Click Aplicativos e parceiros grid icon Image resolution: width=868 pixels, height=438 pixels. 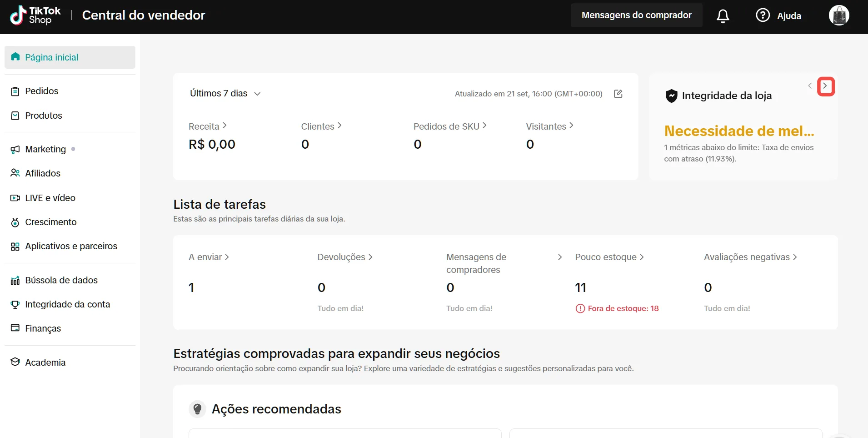click(x=15, y=247)
